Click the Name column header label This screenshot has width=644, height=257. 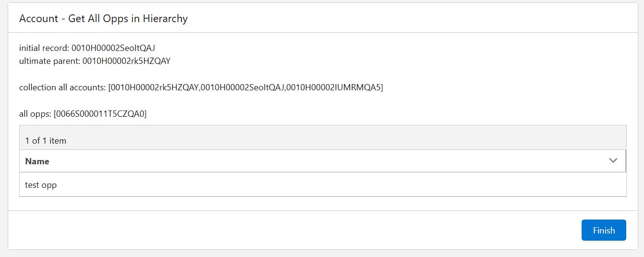(37, 161)
